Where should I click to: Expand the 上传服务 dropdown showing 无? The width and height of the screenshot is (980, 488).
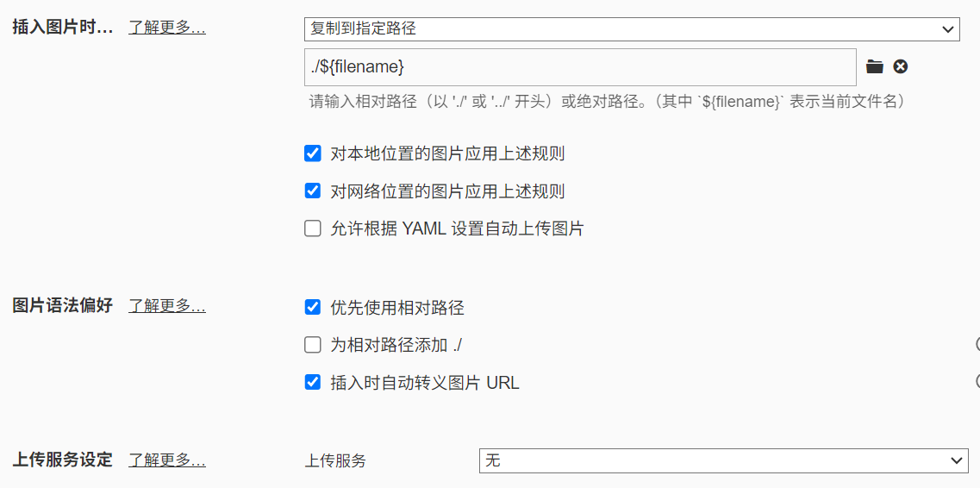(723, 460)
